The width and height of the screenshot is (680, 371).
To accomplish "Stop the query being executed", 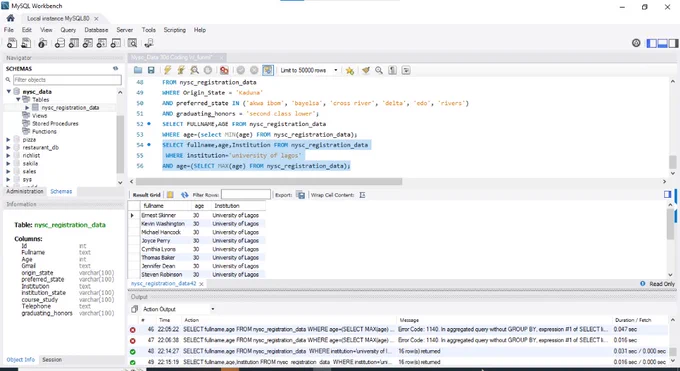I will pyautogui.click(x=208, y=70).
